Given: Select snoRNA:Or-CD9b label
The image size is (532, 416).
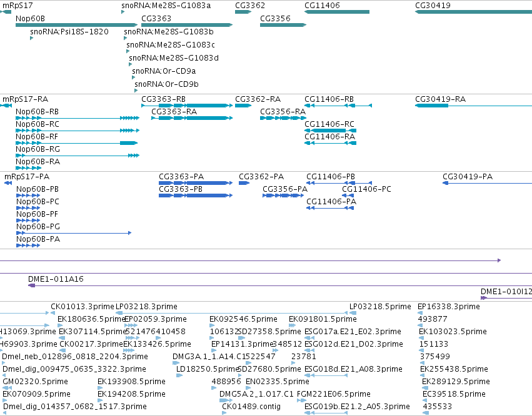Looking at the screenshot, I should point(166,84).
